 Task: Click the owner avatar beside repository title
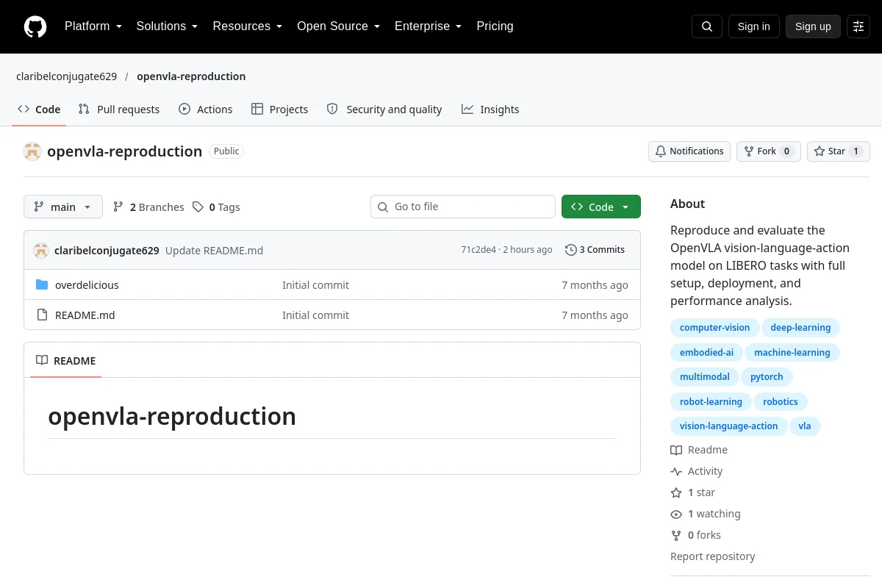32,151
